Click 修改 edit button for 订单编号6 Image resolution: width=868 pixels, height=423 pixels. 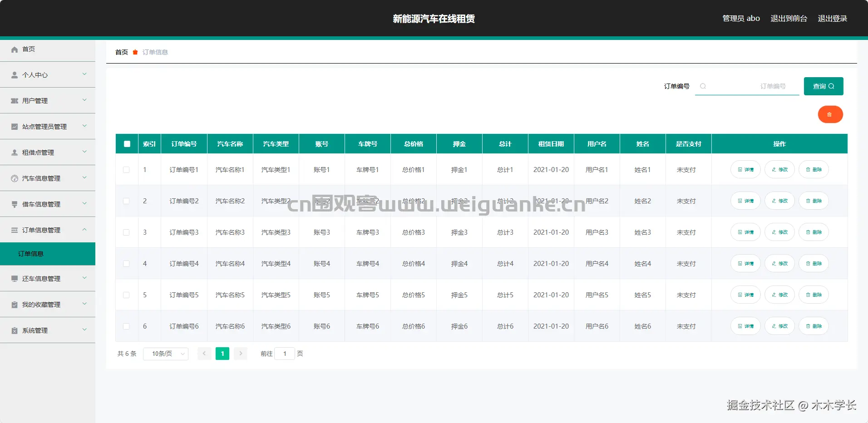tap(779, 326)
